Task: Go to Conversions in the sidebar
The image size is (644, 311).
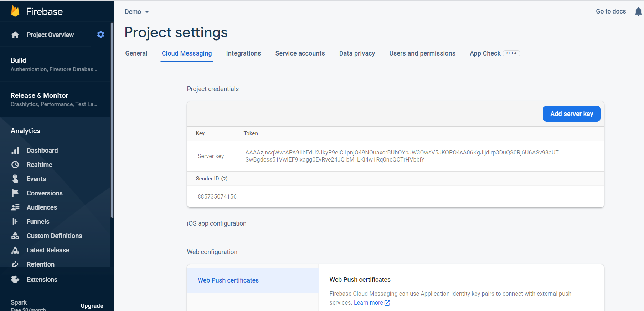Action: click(45, 193)
